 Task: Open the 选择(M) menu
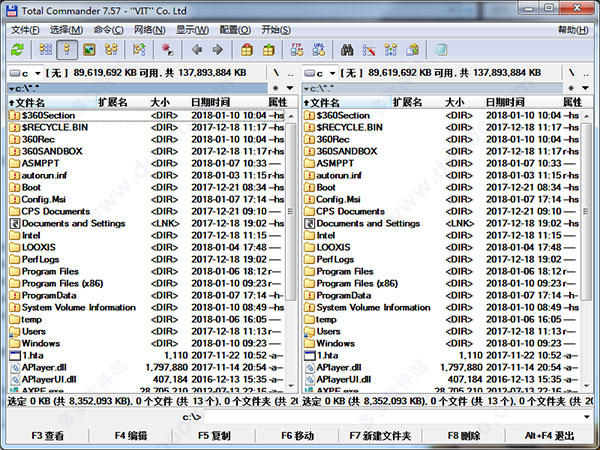click(66, 30)
